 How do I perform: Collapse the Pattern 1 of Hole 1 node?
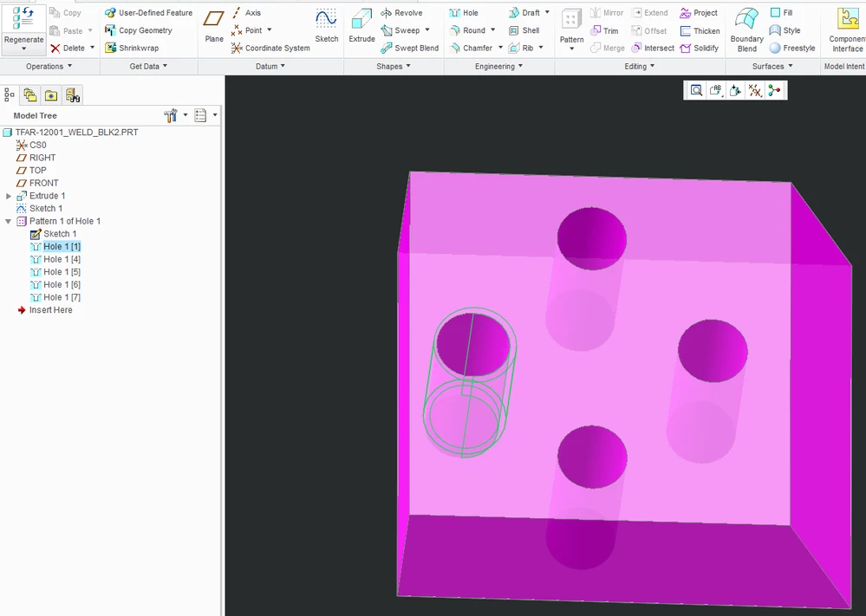tap(9, 221)
